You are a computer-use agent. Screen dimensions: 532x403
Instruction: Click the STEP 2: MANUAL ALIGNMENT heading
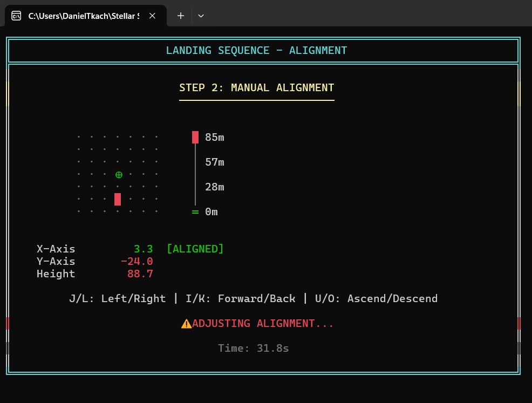pos(256,87)
